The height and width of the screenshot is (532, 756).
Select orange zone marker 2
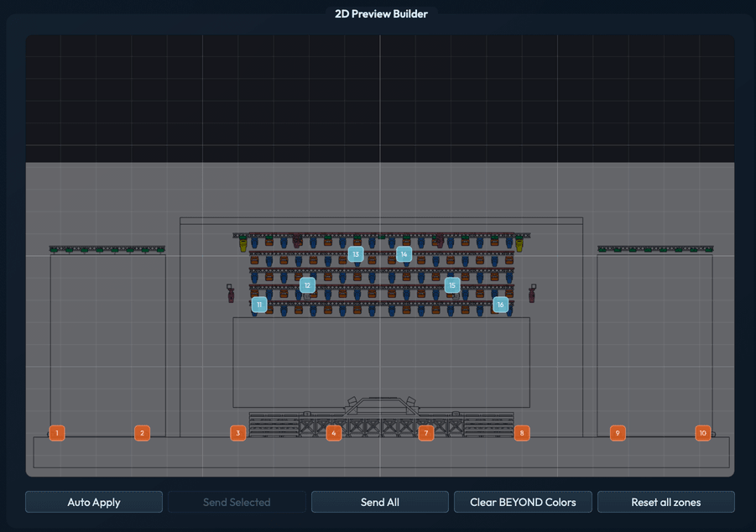143,433
